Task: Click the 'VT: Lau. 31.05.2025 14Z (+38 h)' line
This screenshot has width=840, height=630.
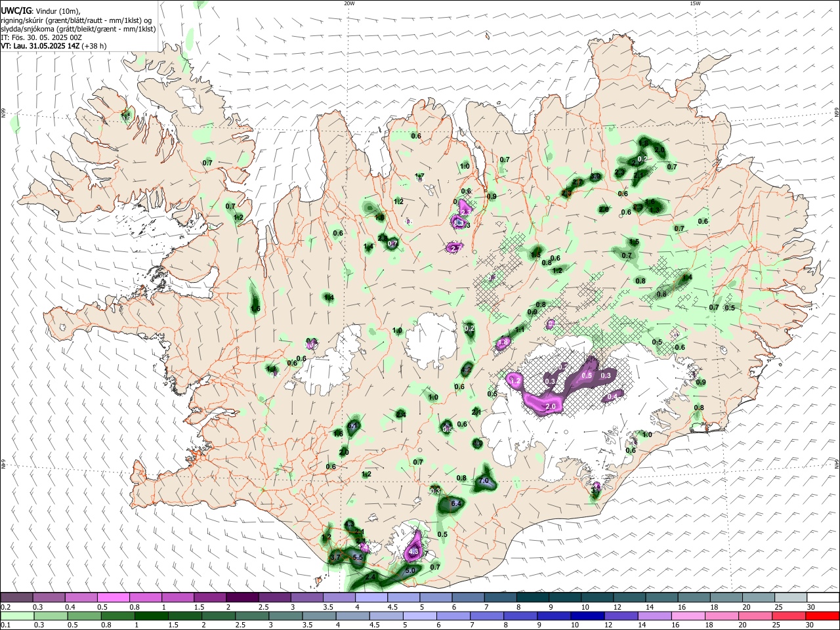Action: [54, 46]
